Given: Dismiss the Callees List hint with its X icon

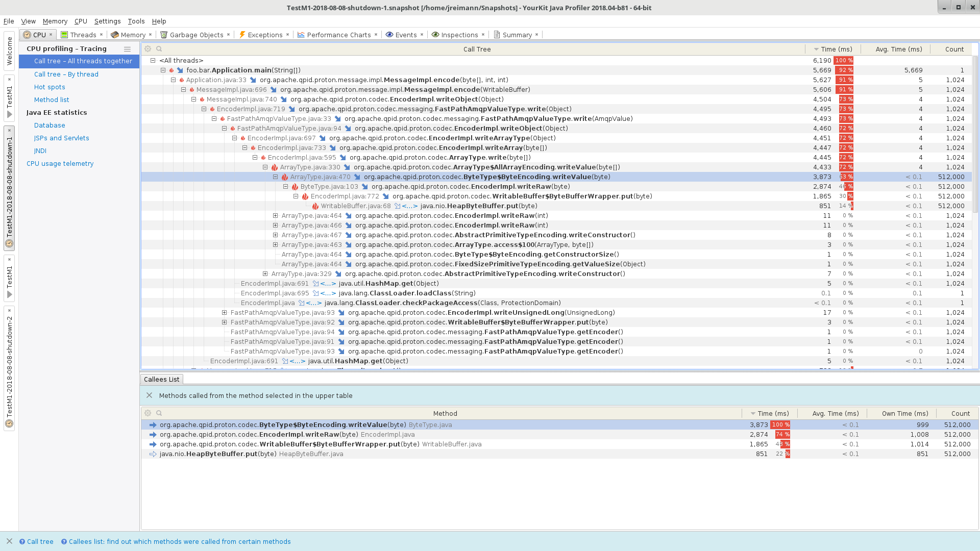Looking at the screenshot, I should click(150, 395).
